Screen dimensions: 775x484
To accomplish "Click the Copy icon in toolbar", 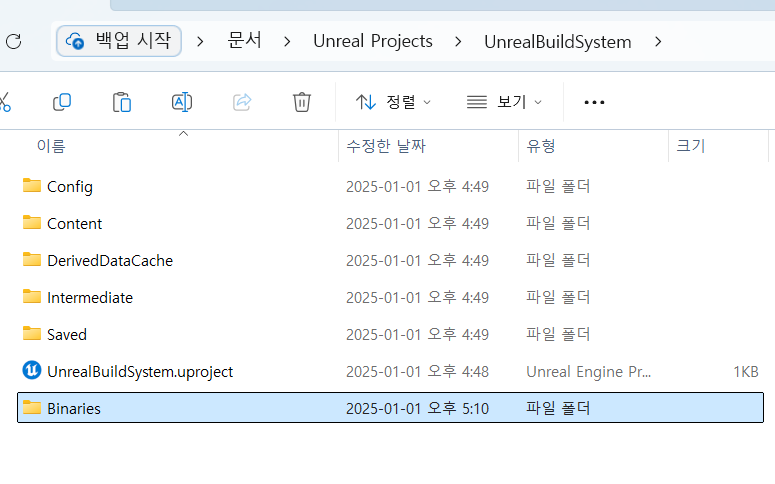I will [62, 102].
